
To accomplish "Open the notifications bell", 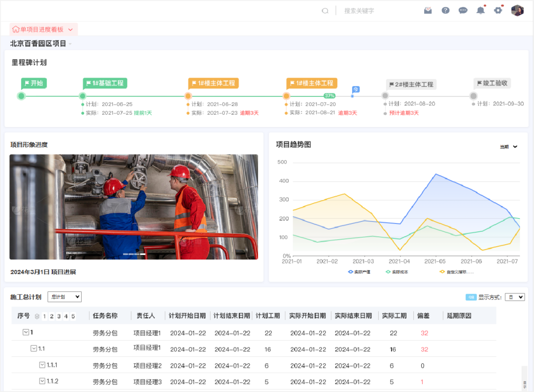I will [x=480, y=10].
